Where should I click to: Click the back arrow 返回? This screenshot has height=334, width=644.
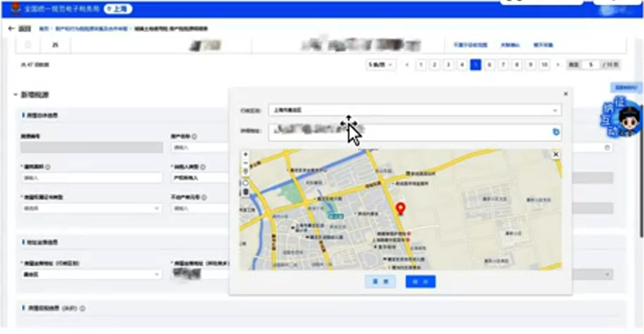click(x=20, y=28)
